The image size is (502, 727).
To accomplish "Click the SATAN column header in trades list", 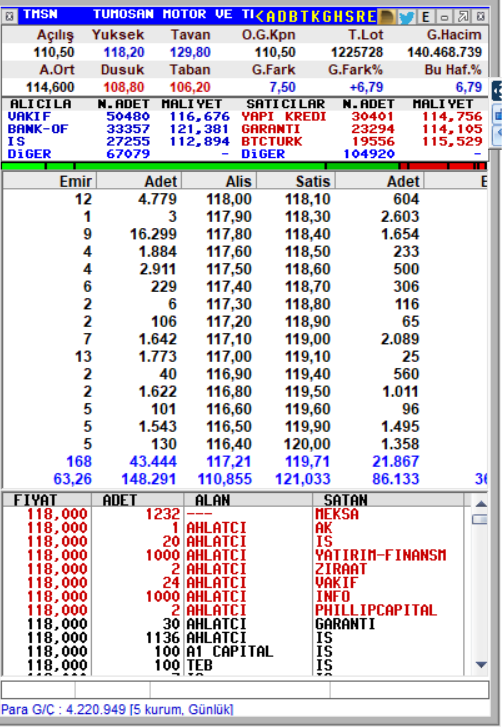I will pyautogui.click(x=388, y=500).
